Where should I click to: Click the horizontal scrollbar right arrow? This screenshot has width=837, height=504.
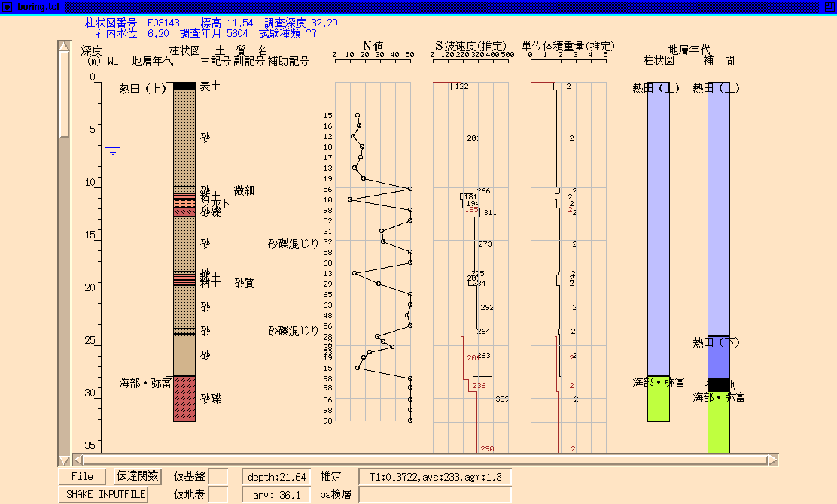pos(772,460)
